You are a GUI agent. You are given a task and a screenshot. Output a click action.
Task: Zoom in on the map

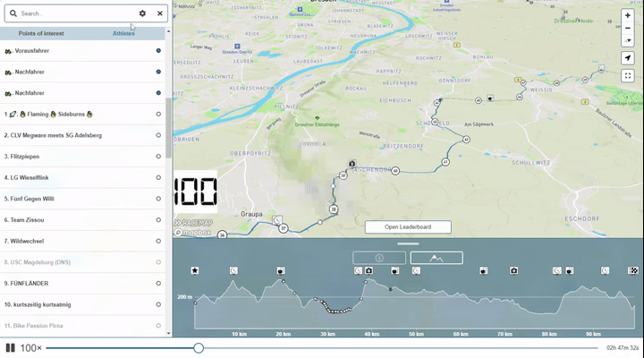628,15
